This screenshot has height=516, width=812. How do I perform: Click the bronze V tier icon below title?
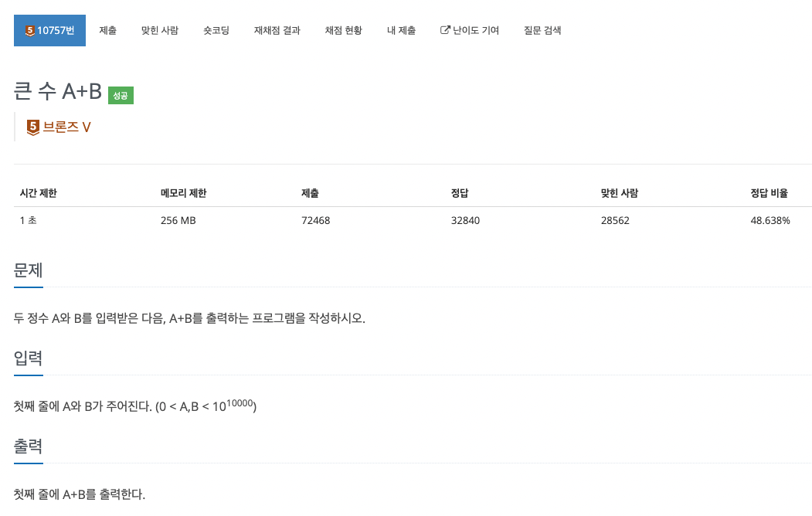pyautogui.click(x=32, y=127)
